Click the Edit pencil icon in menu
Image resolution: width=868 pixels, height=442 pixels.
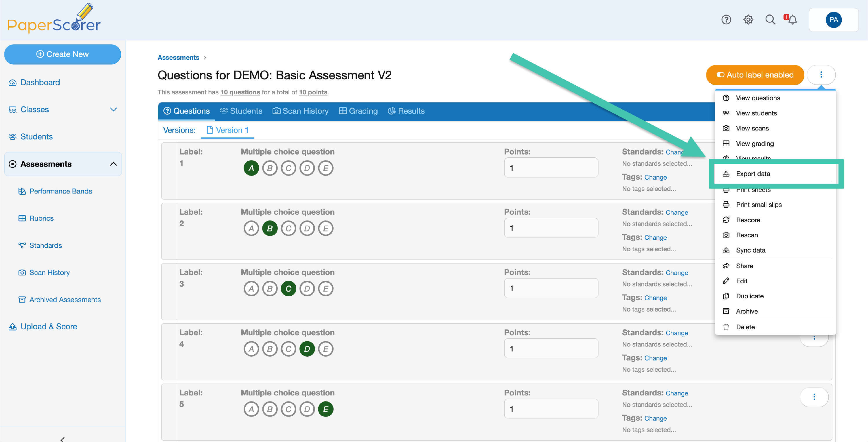tap(726, 281)
